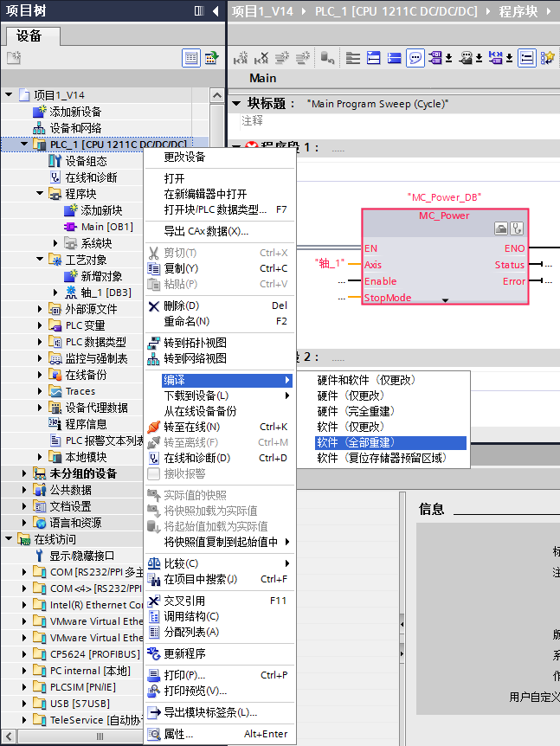The image size is (560, 746).
Task: Select 软件（全部重建）in compile submenu
Action: point(390,442)
